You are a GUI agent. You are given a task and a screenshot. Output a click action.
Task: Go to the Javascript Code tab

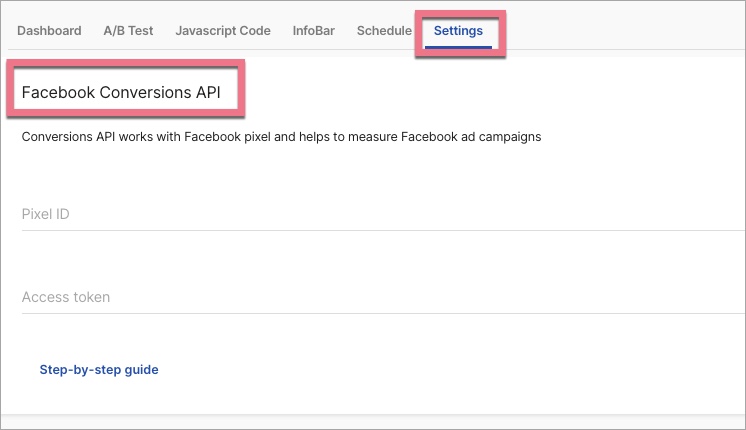coord(223,31)
